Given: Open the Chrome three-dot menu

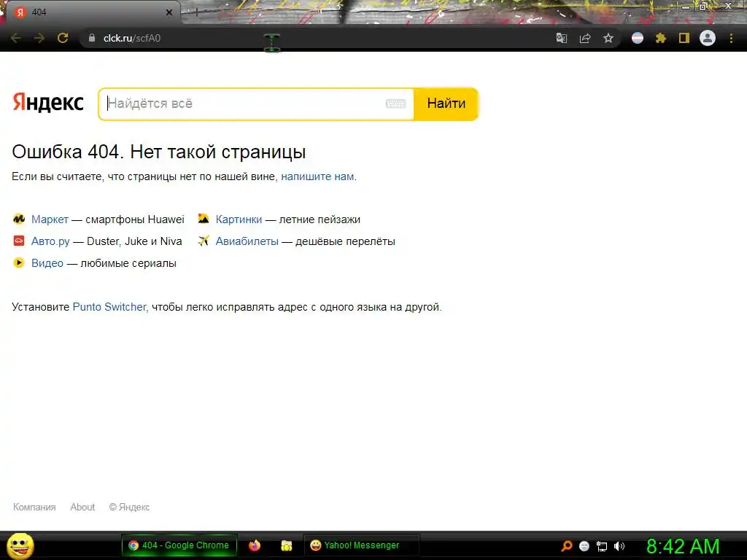Looking at the screenshot, I should pos(731,38).
